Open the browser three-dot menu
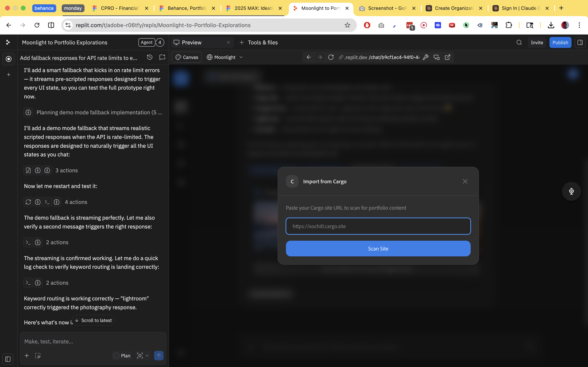 579,25
